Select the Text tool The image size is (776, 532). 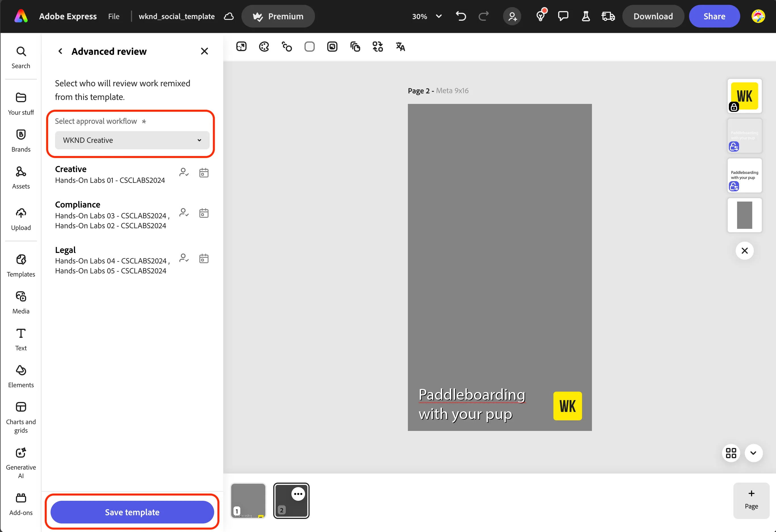(x=21, y=340)
